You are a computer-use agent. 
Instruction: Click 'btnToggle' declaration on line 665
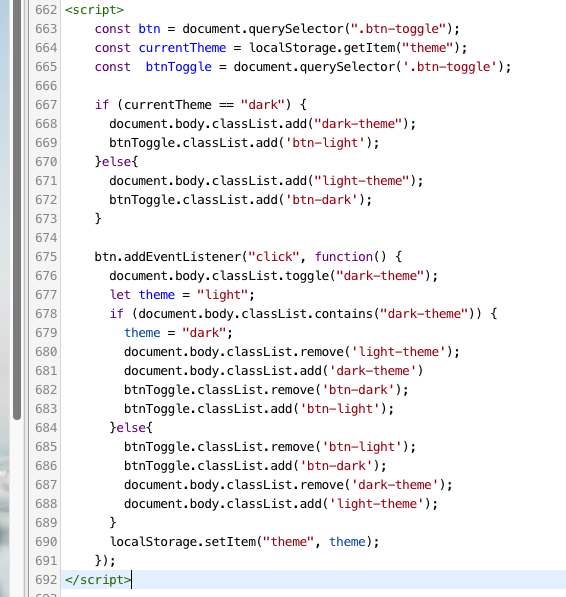[179, 67]
